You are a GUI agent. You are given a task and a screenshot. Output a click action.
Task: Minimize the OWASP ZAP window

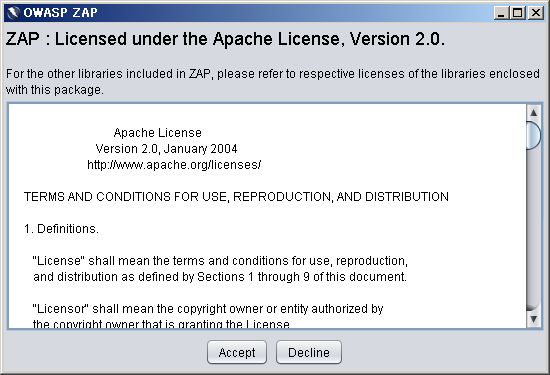[x=501, y=13]
